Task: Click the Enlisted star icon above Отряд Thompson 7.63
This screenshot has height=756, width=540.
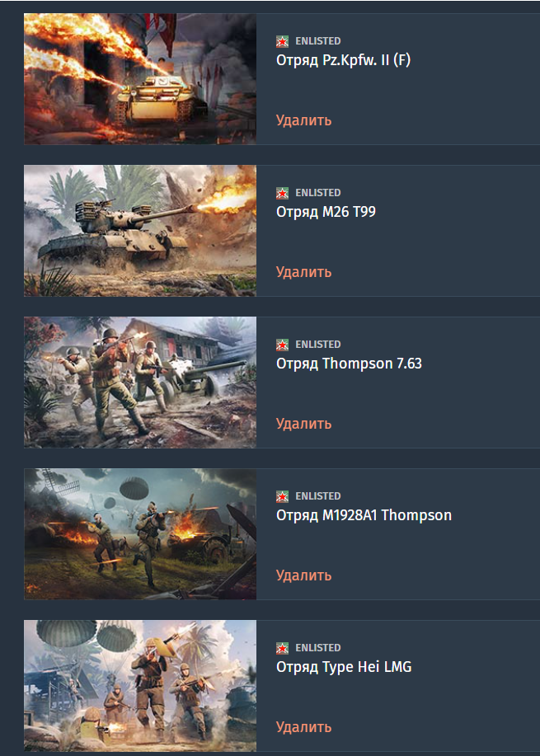Action: click(282, 345)
